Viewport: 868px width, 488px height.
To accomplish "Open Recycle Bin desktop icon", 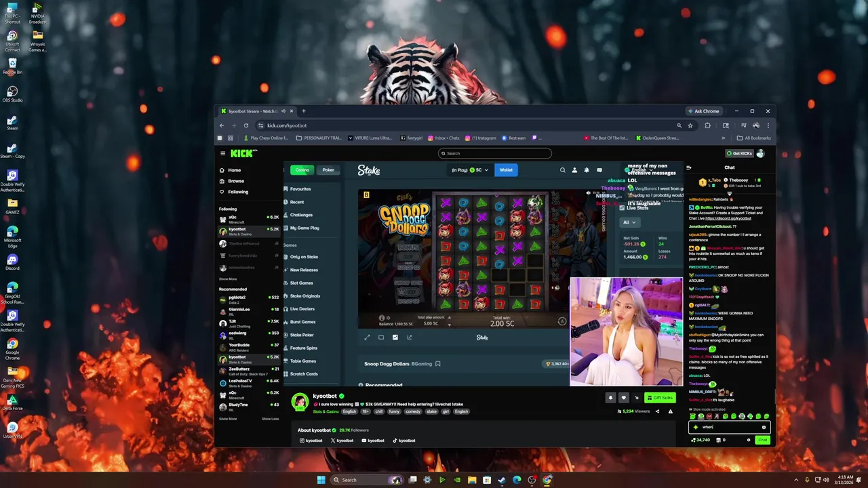I will point(12,66).
